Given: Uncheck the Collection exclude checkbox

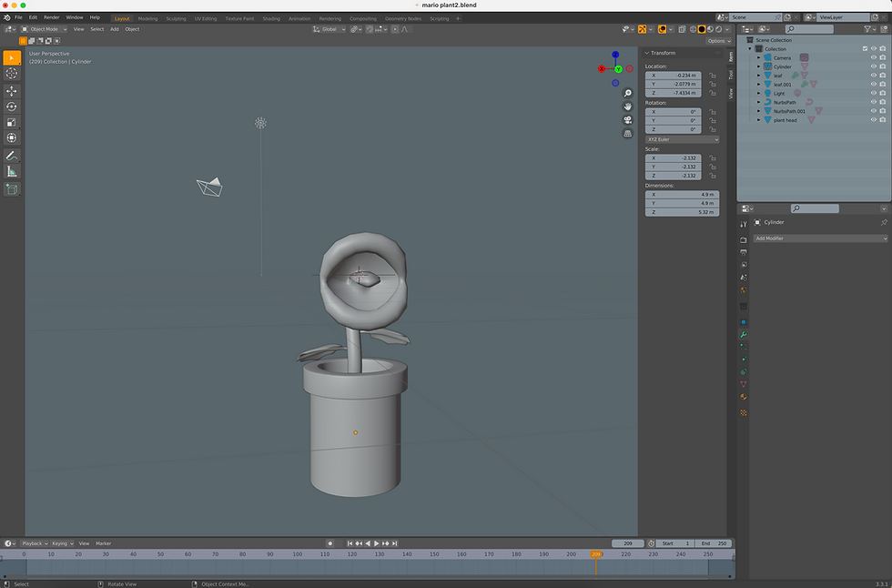Looking at the screenshot, I should tap(865, 49).
